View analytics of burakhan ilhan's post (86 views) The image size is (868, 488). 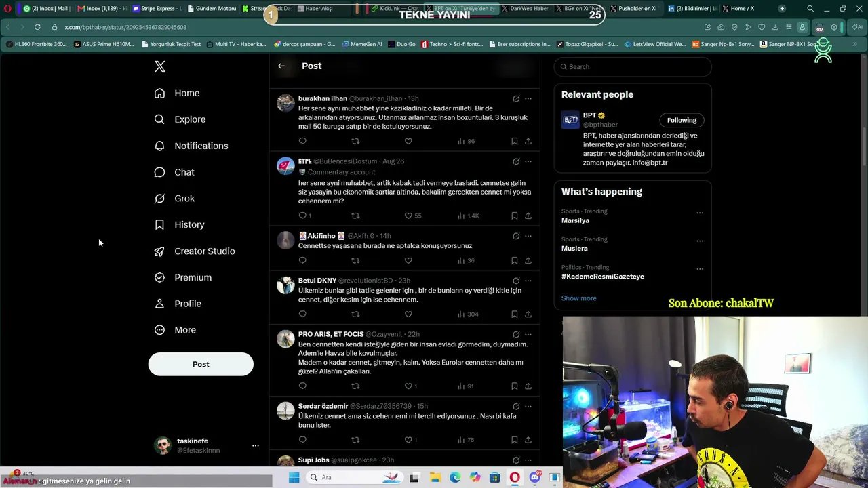click(466, 141)
